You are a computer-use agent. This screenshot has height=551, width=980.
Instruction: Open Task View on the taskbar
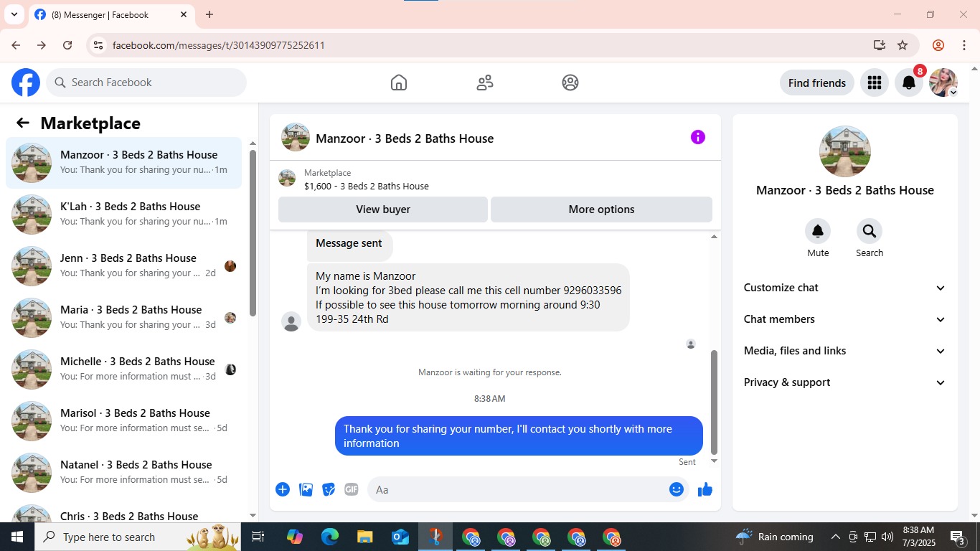point(258,537)
